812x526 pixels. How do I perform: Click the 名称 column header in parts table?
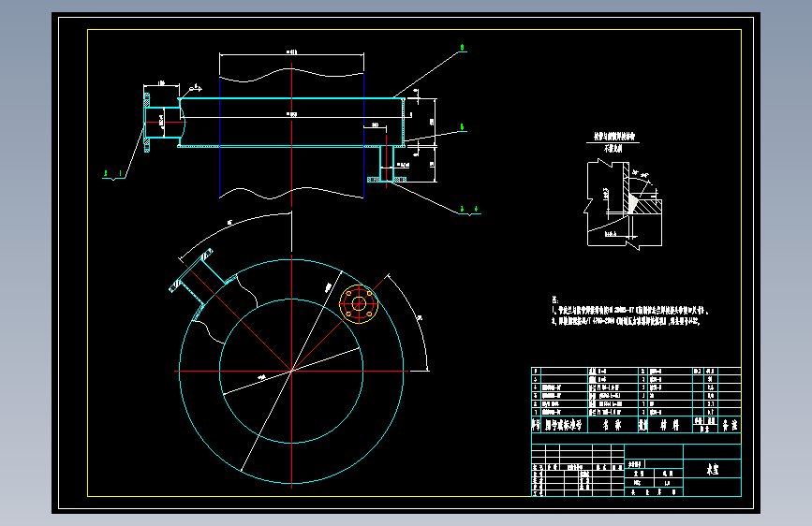coord(613,426)
